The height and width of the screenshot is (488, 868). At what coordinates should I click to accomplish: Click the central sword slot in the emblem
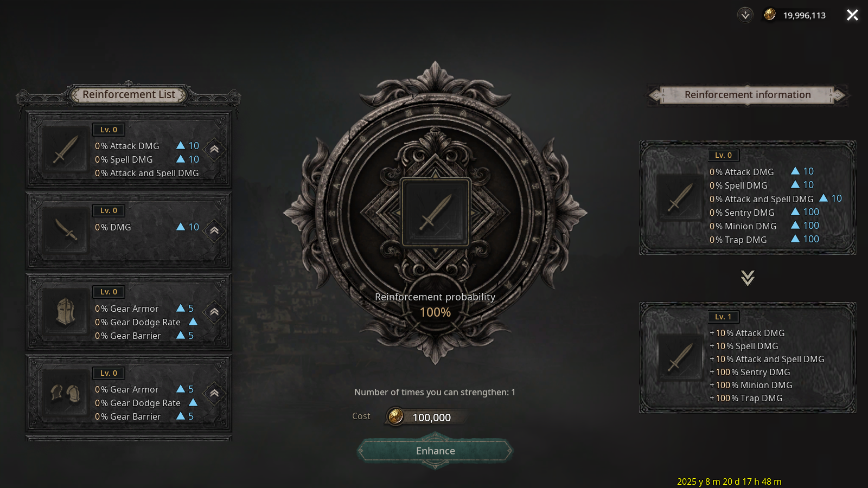click(435, 212)
